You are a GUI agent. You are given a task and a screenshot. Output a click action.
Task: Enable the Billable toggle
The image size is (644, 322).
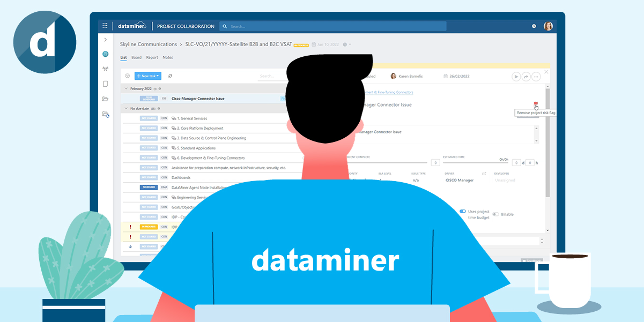(495, 214)
